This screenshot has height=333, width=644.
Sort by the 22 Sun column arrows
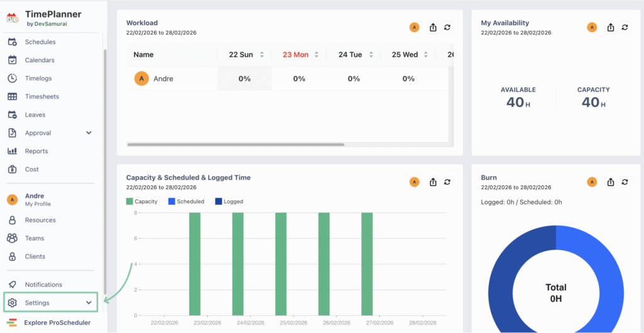click(262, 55)
